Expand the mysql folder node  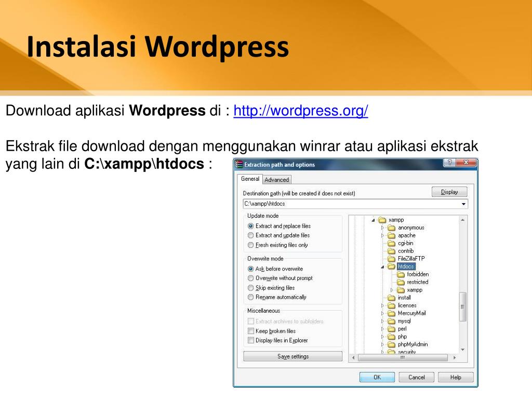pos(382,321)
